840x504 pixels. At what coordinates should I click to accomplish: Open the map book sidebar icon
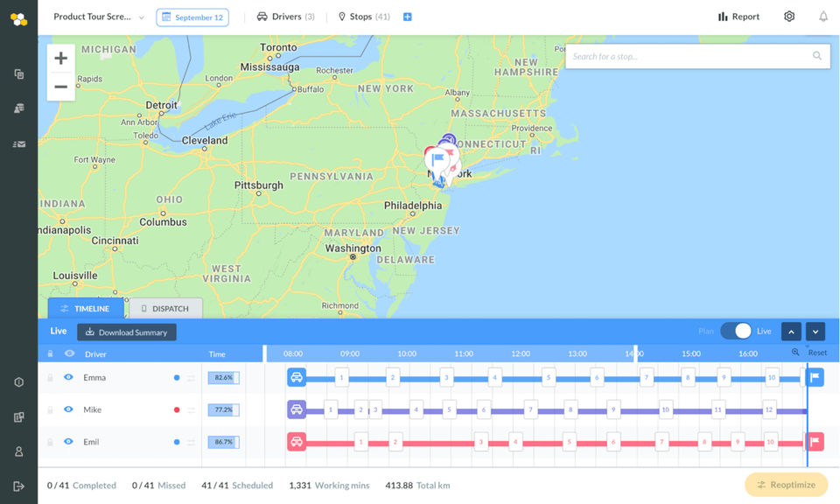point(18,417)
